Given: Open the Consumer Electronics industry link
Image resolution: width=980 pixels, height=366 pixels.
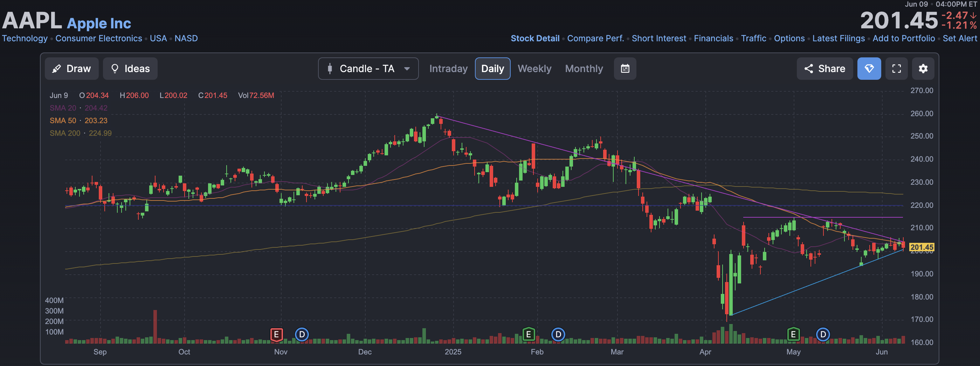Looking at the screenshot, I should click(x=98, y=38).
